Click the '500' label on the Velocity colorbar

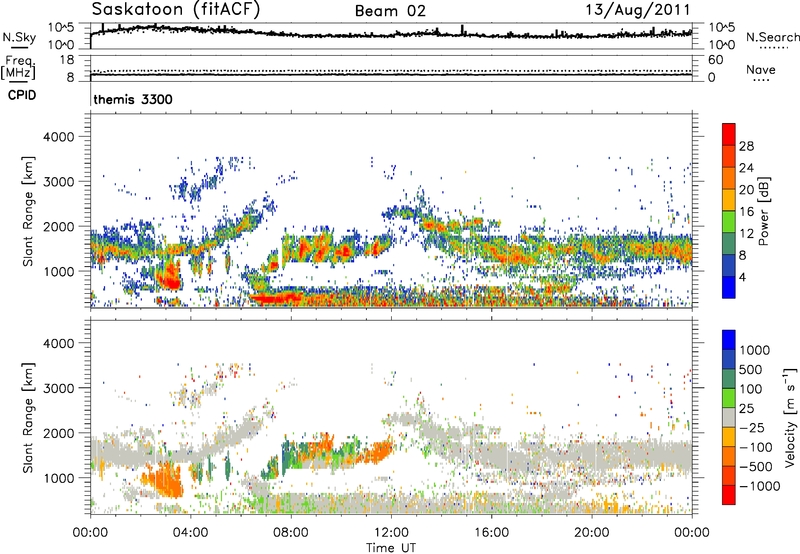click(751, 369)
